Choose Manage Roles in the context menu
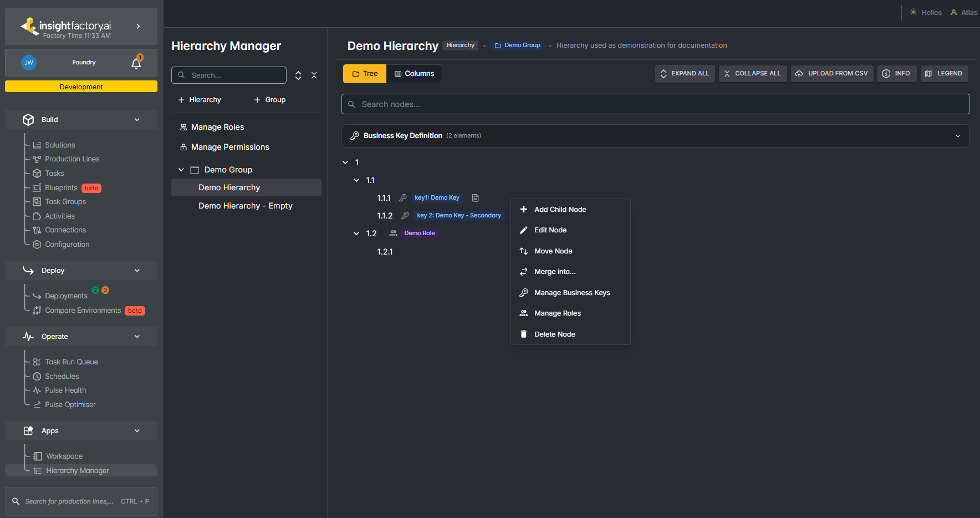The image size is (980, 518). pos(570,313)
